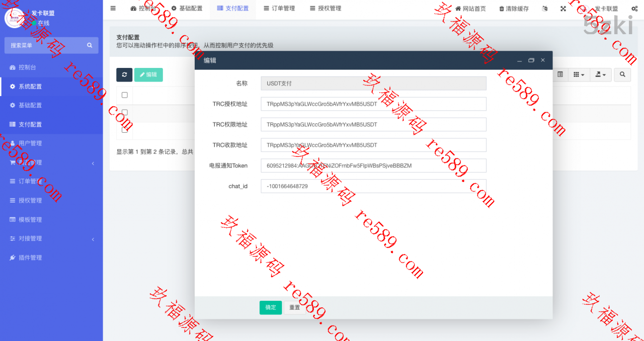The height and width of the screenshot is (341, 644).
Task: Click the refresh table button
Action: tap(124, 74)
